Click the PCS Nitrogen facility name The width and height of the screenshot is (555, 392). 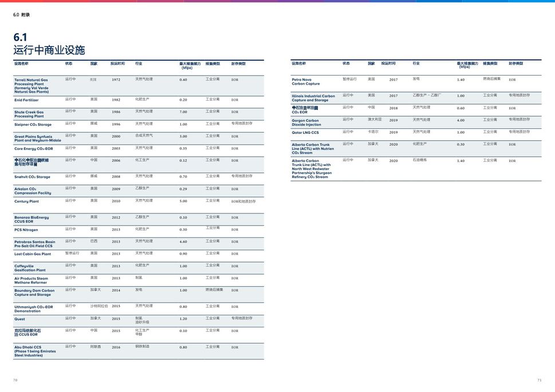(26, 230)
